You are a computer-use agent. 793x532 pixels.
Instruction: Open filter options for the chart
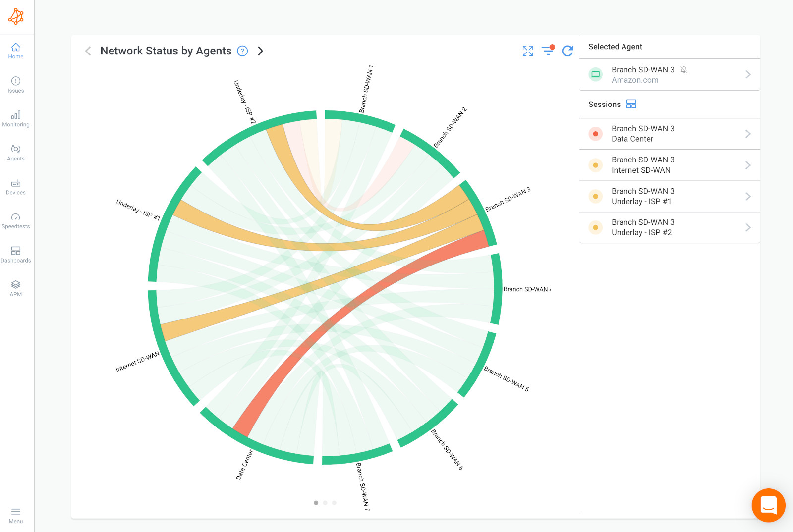click(547, 51)
